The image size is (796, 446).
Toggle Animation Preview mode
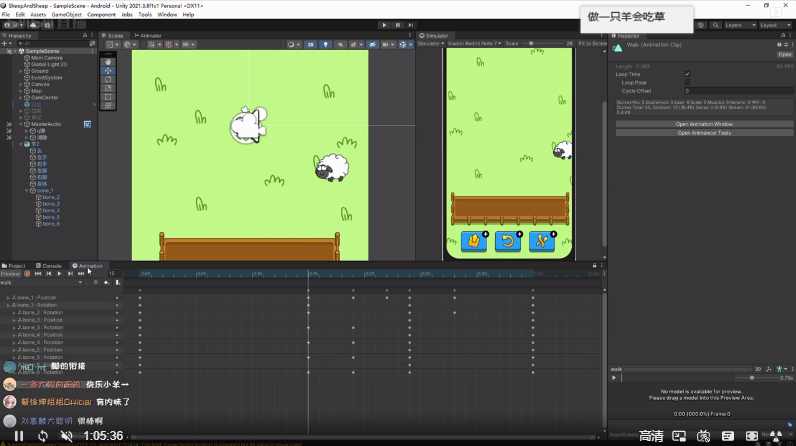point(10,274)
